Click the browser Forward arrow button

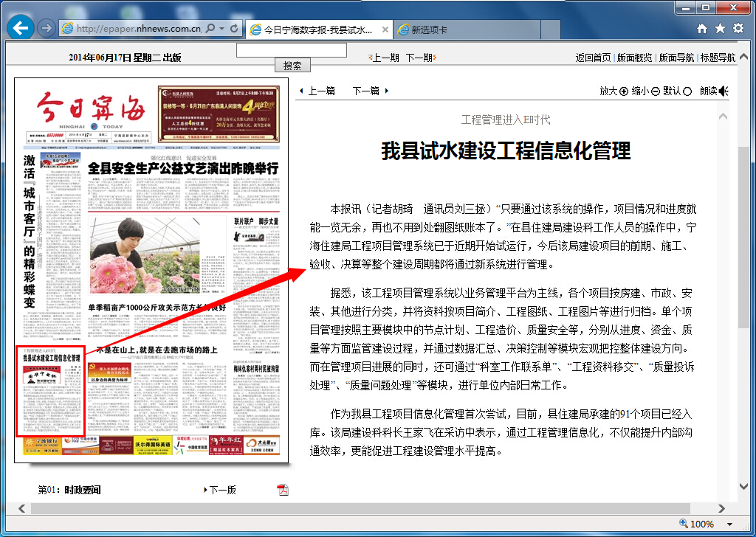46,28
